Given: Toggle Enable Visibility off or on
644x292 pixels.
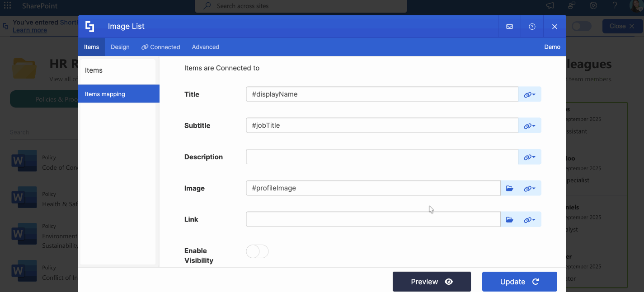Looking at the screenshot, I should [257, 251].
